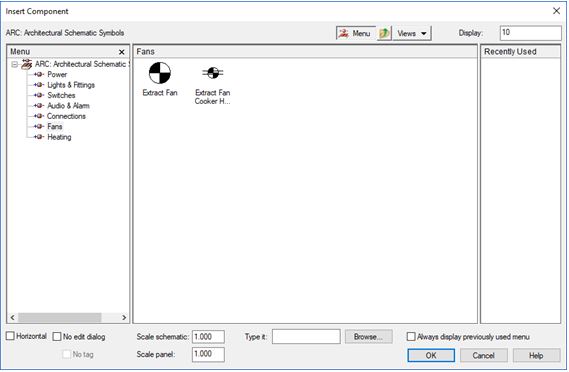
Task: Click the up one level icon
Action: coord(384,33)
